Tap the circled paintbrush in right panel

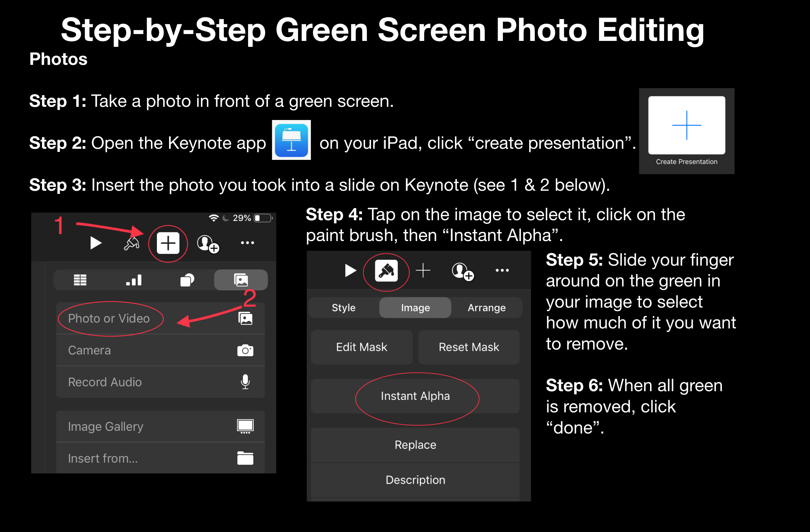pos(386,271)
